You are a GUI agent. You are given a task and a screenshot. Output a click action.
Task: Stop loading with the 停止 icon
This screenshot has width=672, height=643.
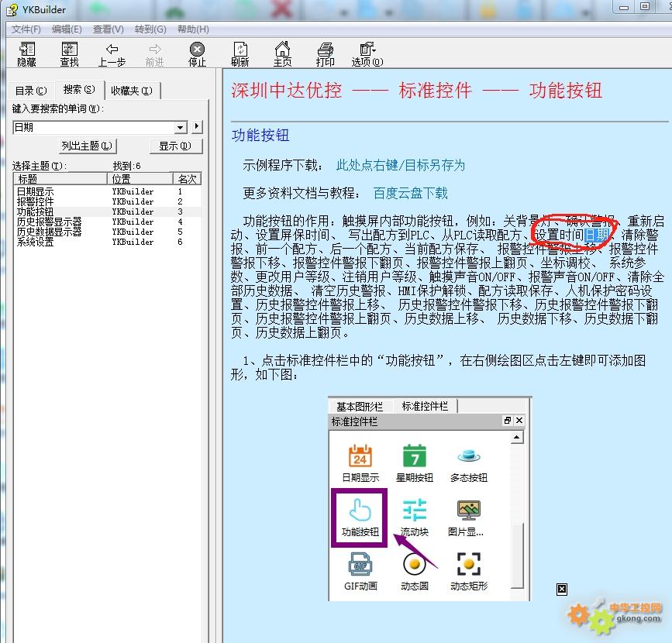coord(197,54)
